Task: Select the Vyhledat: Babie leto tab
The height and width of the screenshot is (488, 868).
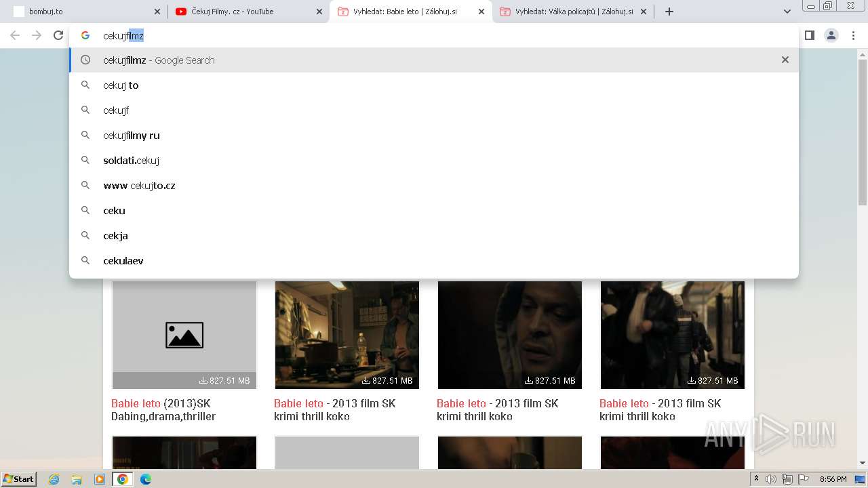Action: tap(410, 12)
